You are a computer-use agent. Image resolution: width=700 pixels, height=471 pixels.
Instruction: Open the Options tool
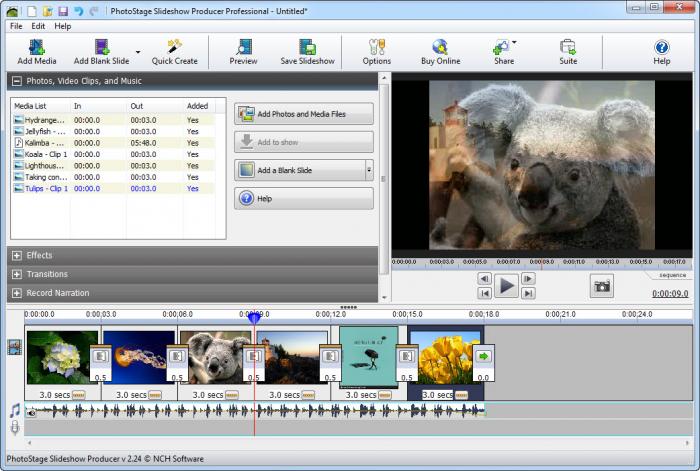tap(377, 52)
